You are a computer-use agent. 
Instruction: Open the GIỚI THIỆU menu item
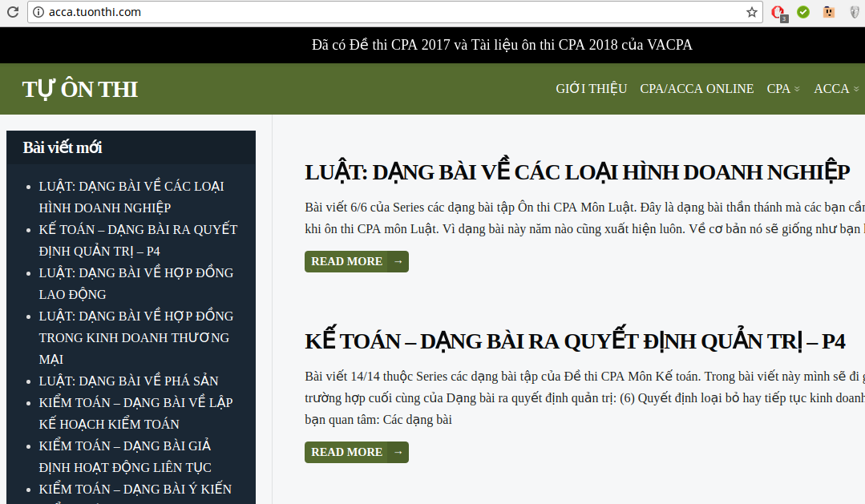pos(592,89)
